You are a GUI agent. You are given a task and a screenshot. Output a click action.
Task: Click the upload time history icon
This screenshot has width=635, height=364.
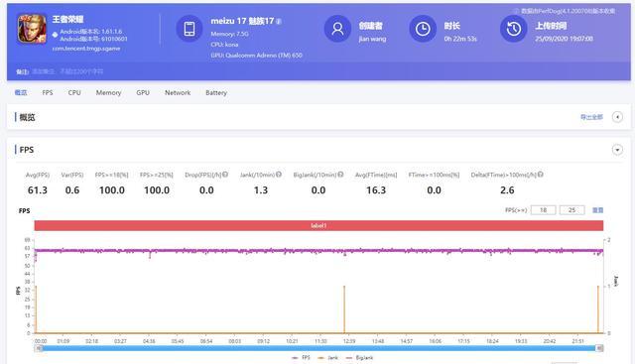pyautogui.click(x=514, y=29)
